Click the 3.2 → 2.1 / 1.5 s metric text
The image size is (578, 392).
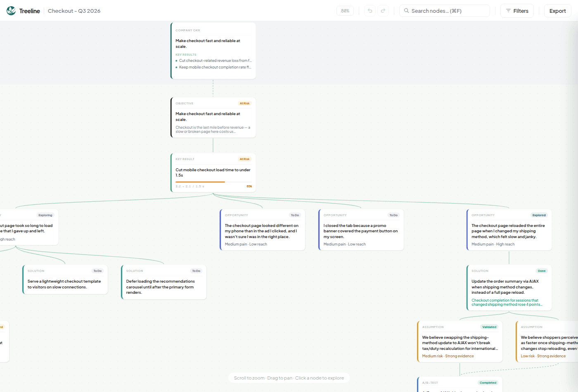click(190, 187)
